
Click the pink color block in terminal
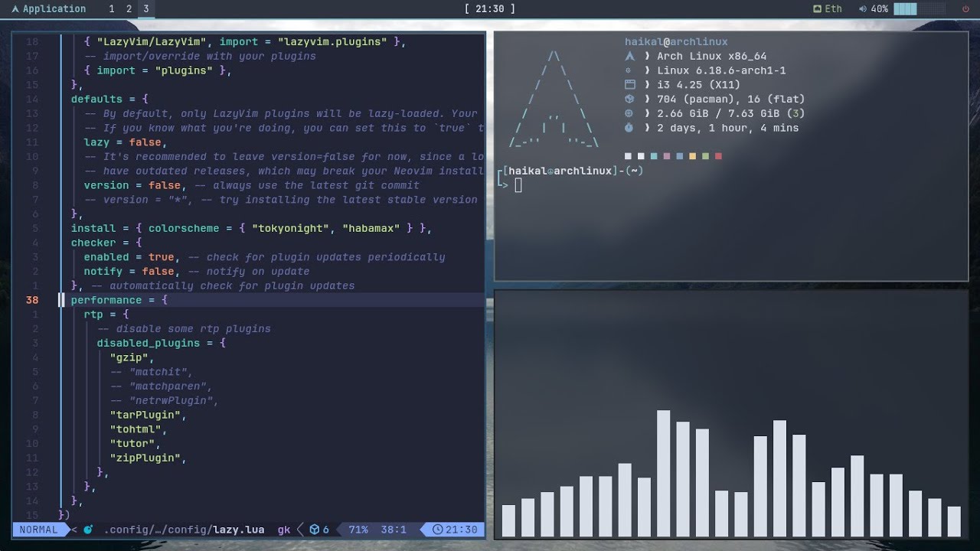(x=667, y=156)
